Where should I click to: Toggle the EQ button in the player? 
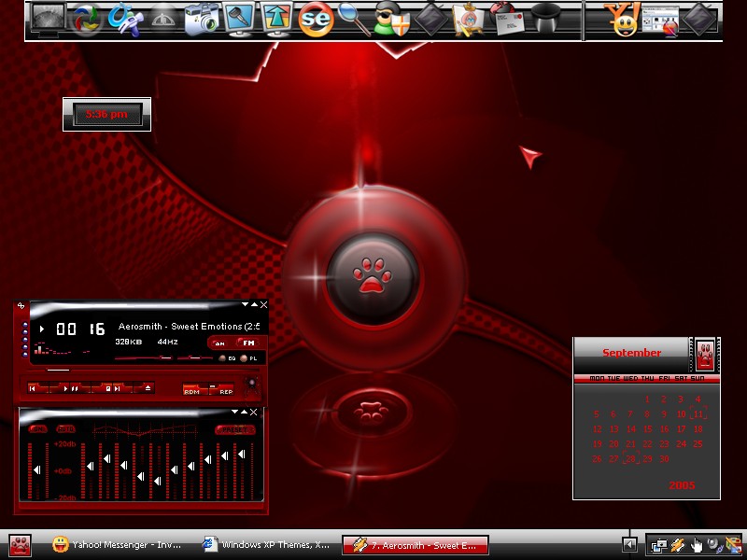[228, 358]
